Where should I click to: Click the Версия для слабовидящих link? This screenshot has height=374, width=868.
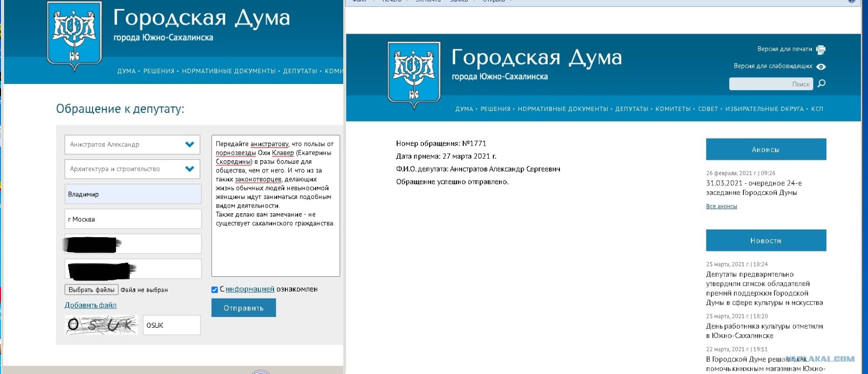[773, 66]
